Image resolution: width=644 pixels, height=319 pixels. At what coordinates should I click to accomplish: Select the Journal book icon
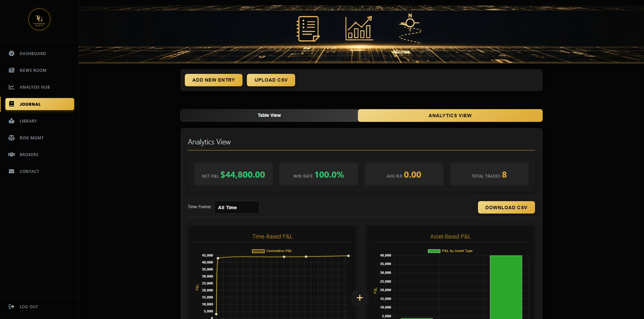pyautogui.click(x=11, y=104)
